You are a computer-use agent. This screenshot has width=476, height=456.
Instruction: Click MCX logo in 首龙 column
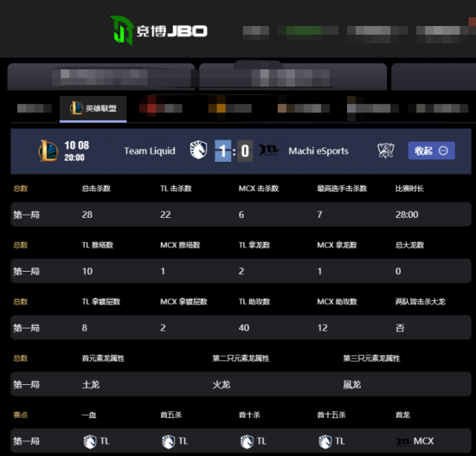tap(403, 441)
